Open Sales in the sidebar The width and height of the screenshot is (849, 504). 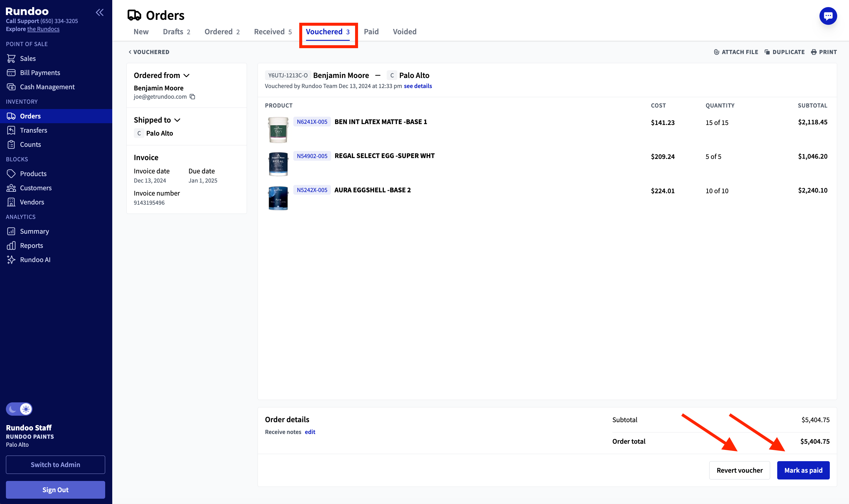[56, 58]
